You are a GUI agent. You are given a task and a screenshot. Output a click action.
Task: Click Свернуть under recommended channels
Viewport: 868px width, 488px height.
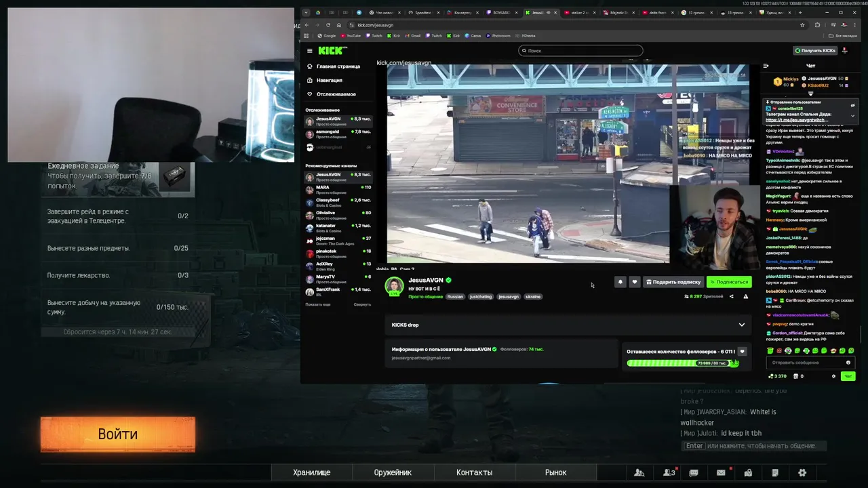pyautogui.click(x=362, y=304)
